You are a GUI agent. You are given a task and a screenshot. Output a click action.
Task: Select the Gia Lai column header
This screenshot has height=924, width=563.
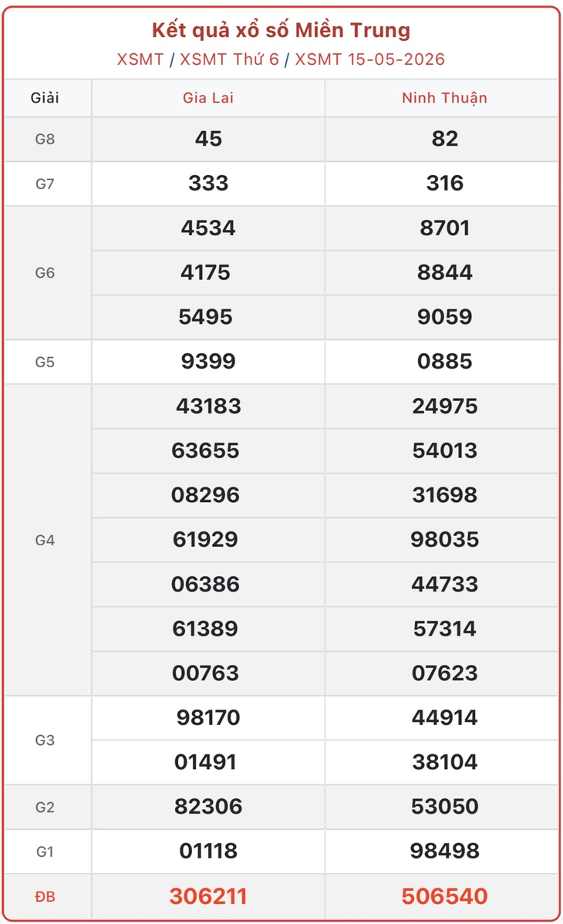pyautogui.click(x=208, y=98)
